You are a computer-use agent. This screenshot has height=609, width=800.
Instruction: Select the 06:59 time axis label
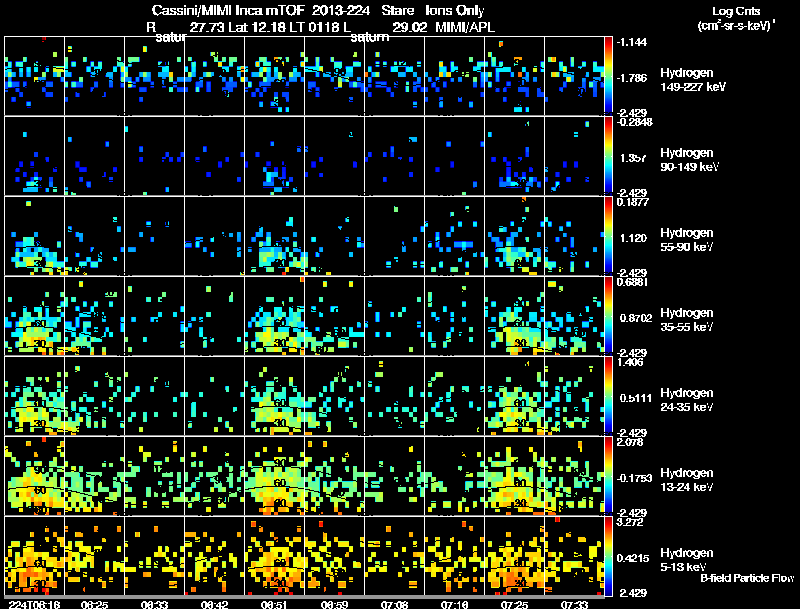pyautogui.click(x=334, y=604)
